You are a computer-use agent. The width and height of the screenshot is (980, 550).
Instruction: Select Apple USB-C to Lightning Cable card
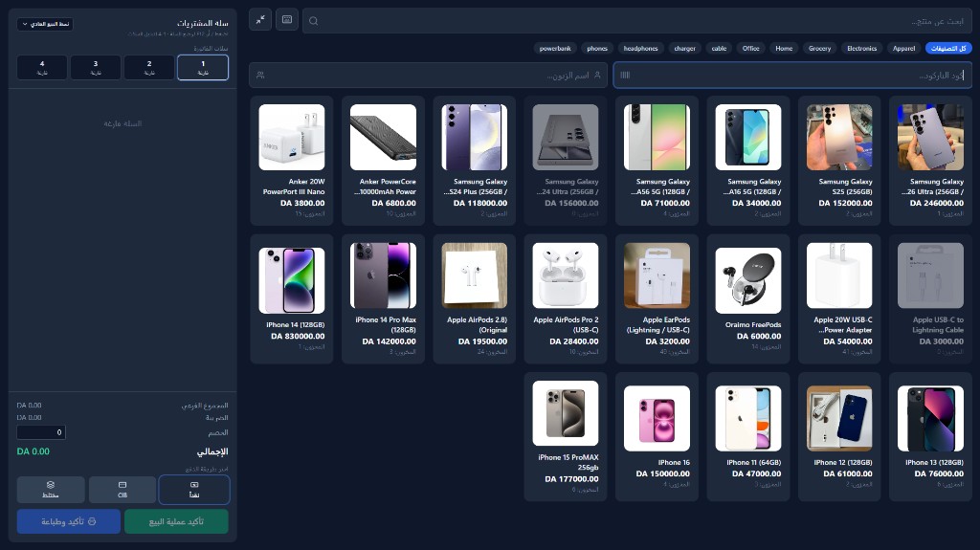tap(930, 298)
